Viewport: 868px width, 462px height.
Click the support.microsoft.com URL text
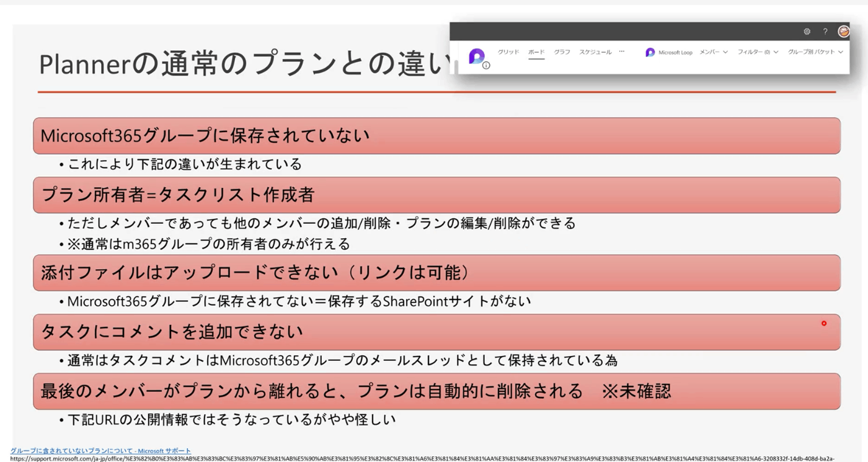pos(422,459)
